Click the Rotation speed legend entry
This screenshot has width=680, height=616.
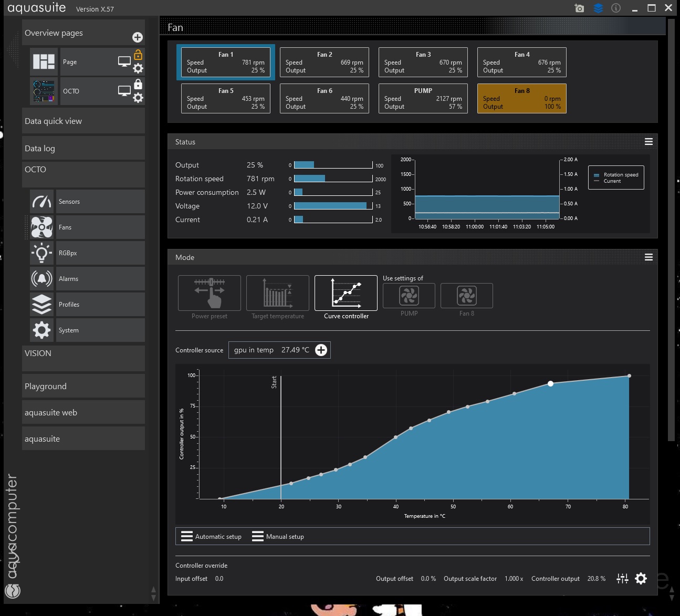(616, 175)
